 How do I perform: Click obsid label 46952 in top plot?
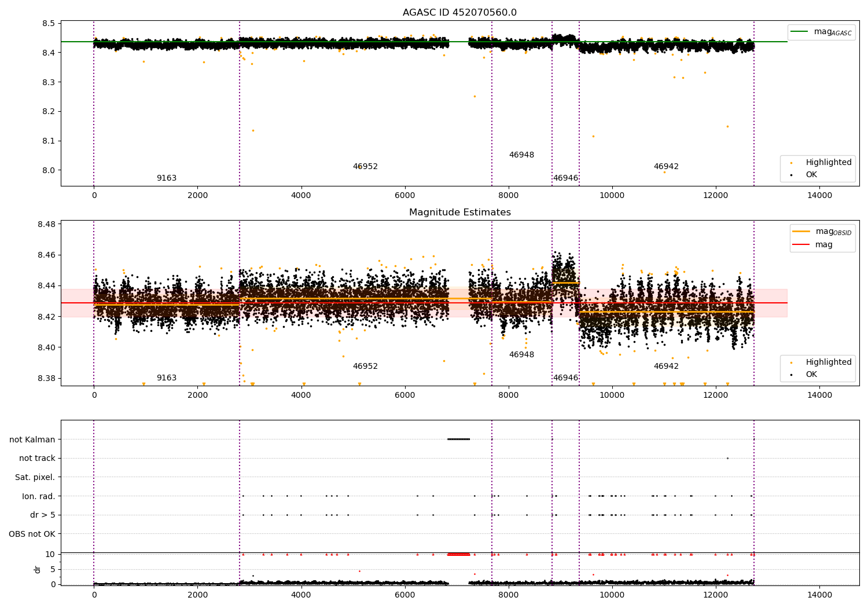click(x=365, y=166)
